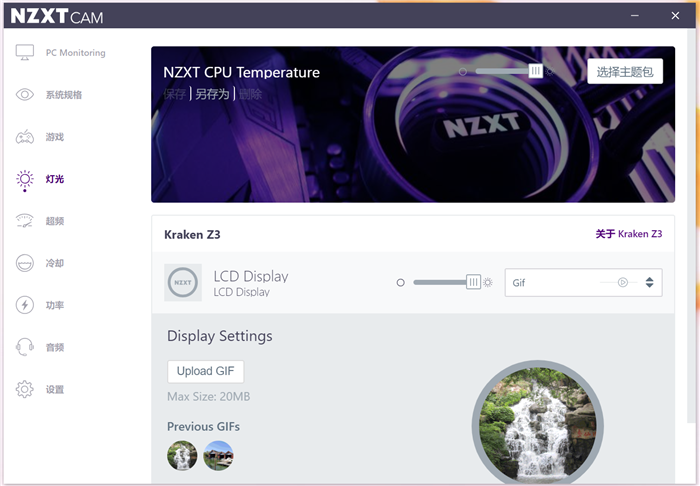Open the 功率 power lightning icon
The image size is (700, 486).
(25, 305)
